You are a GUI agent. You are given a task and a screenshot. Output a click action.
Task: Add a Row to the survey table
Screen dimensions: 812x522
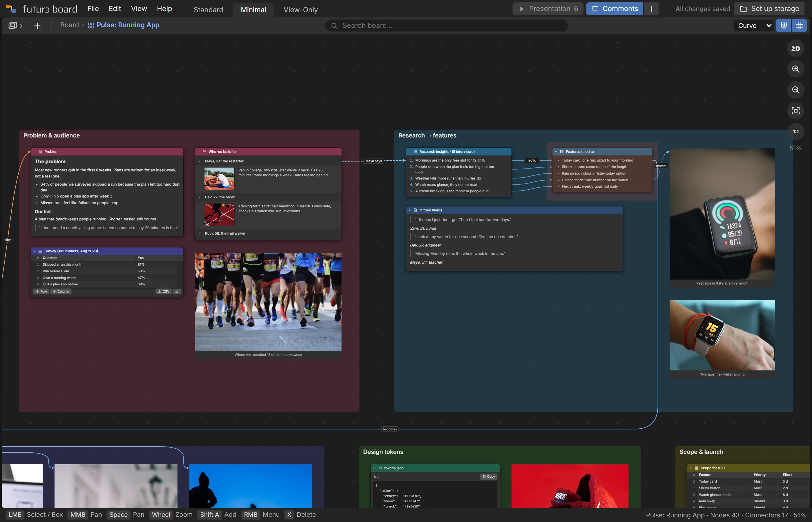[x=41, y=291]
